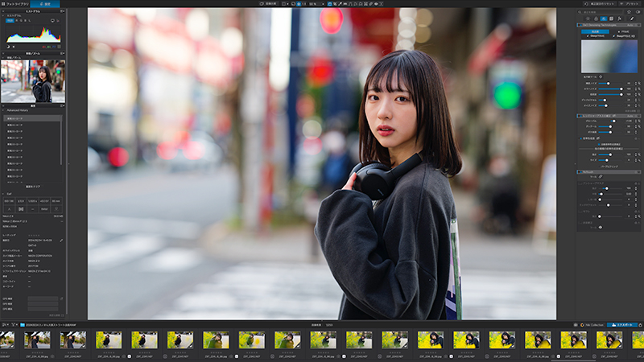
Task: Click the denoising loupe target tool icon
Action: (x=601, y=76)
